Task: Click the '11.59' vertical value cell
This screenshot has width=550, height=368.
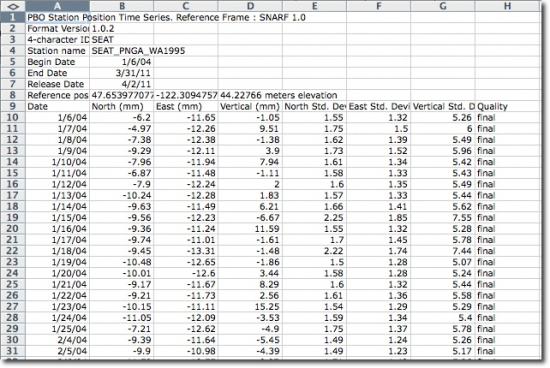Action: [x=250, y=229]
